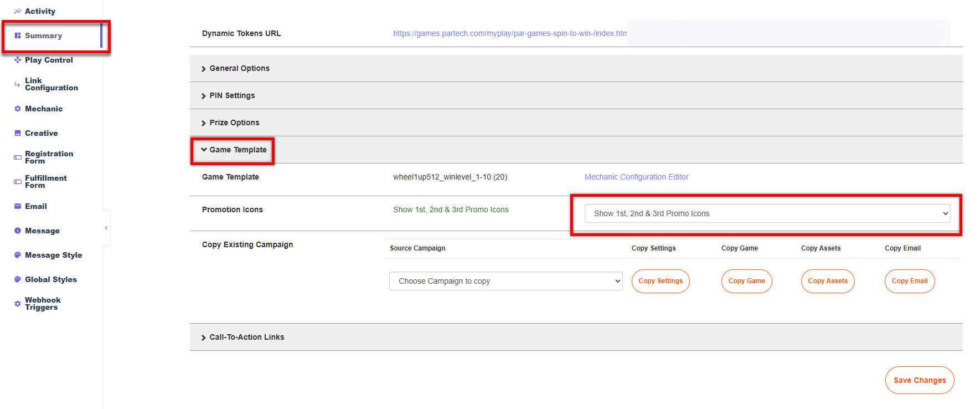Click the Game Template row label
Image resolution: width=980 pixels, height=409 pixels.
point(230,177)
